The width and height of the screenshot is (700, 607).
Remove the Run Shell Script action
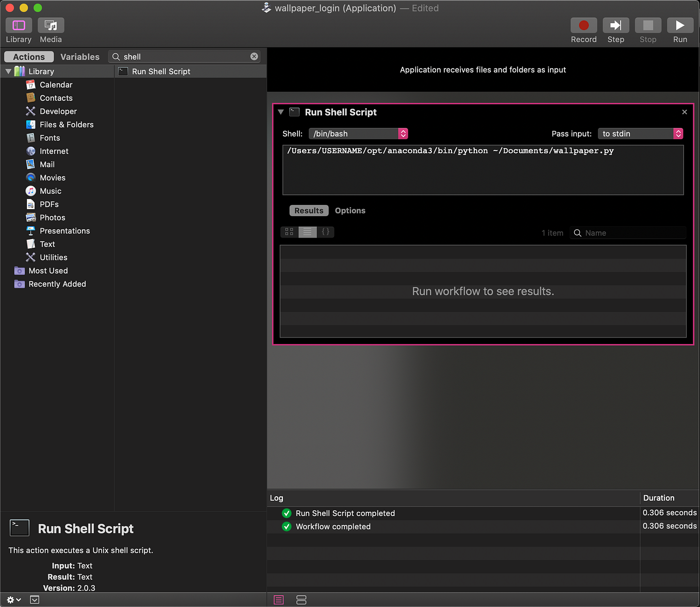pos(685,112)
